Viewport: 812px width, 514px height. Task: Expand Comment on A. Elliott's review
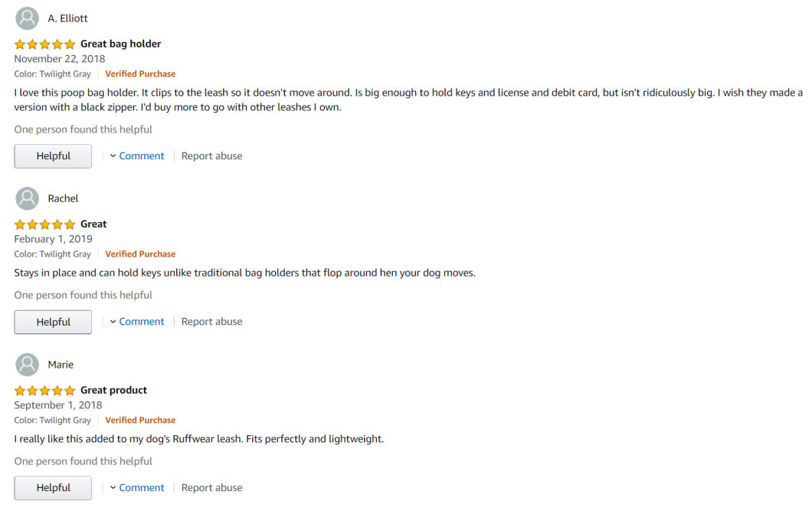click(137, 156)
